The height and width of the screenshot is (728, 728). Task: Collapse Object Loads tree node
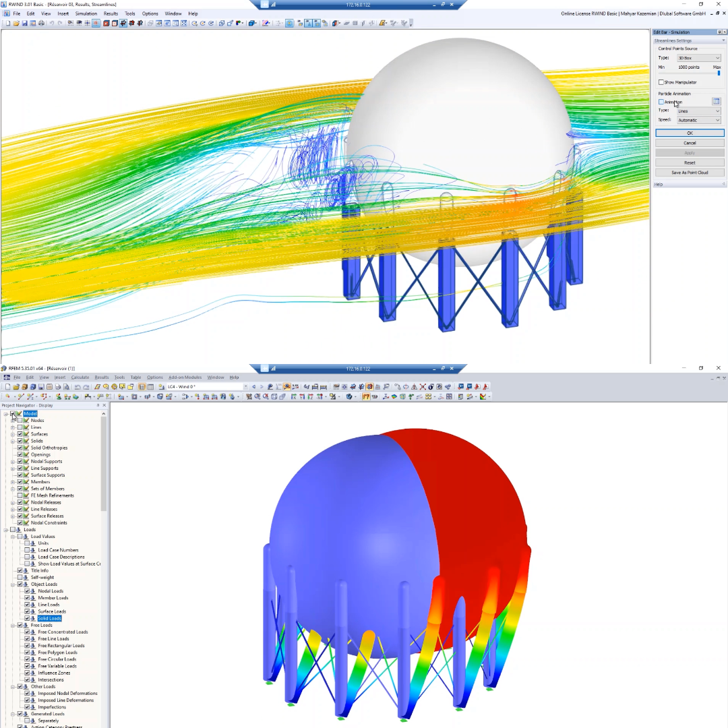[13, 584]
